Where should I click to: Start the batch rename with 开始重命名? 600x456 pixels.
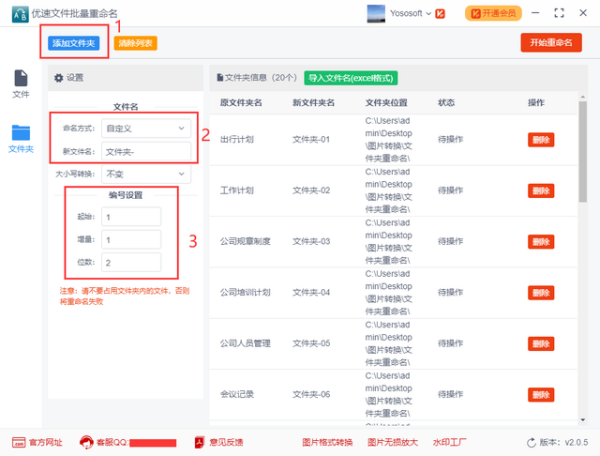tap(550, 42)
